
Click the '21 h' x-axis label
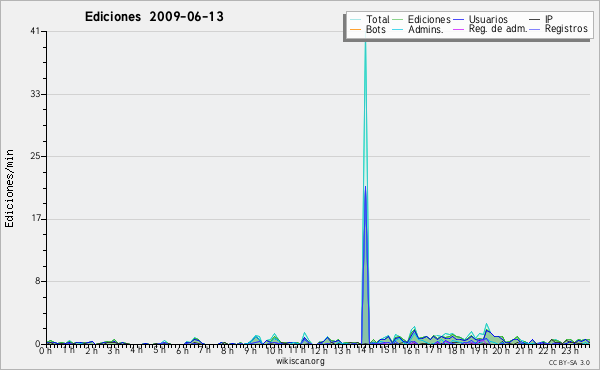click(x=525, y=350)
